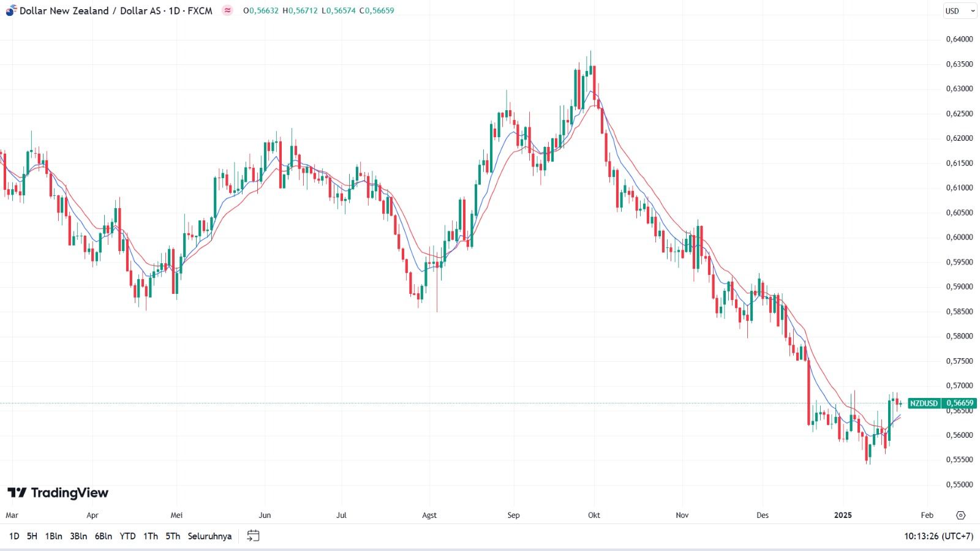Click the 2025 label on time axis
The image size is (980, 551).
[843, 515]
